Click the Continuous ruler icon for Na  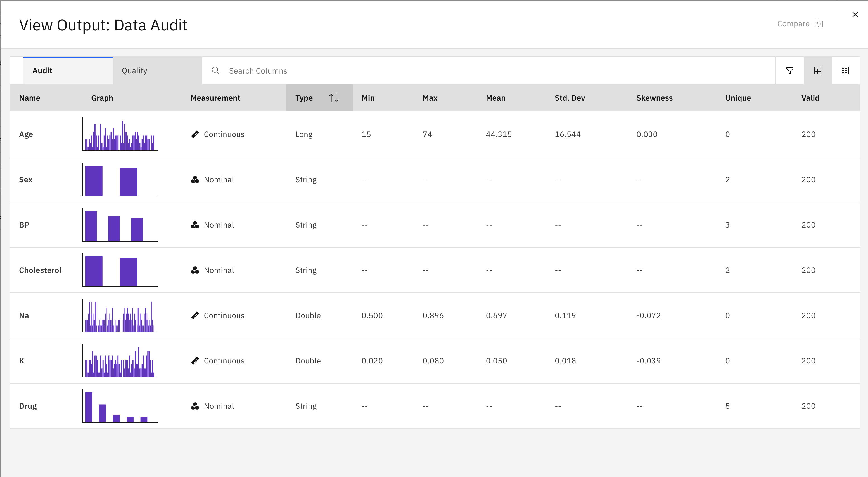pyautogui.click(x=195, y=315)
